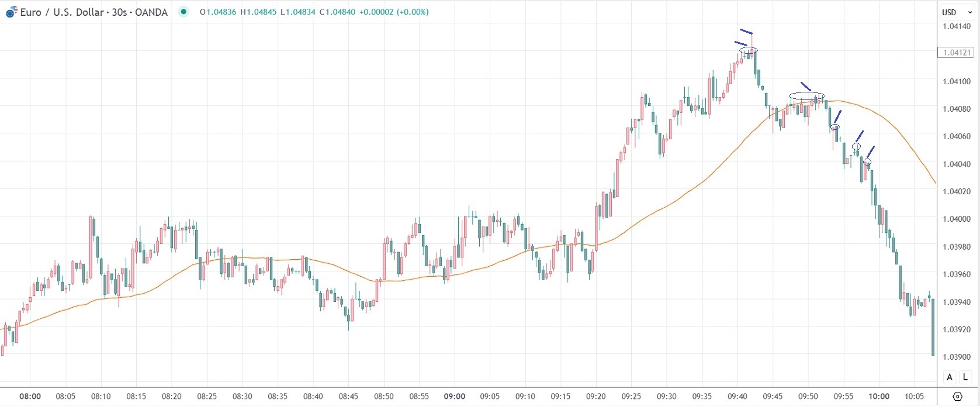980x406 pixels.
Task: Click the open value O1.04836
Action: (x=218, y=12)
